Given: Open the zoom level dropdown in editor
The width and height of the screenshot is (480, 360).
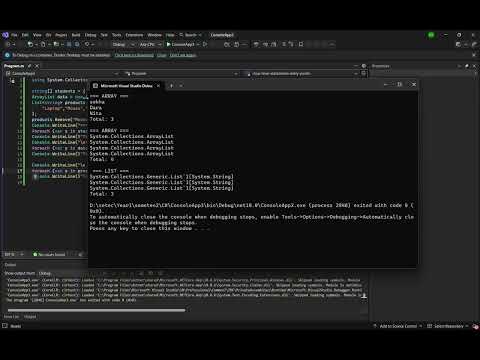Looking at the screenshot, I should [x=13, y=254].
